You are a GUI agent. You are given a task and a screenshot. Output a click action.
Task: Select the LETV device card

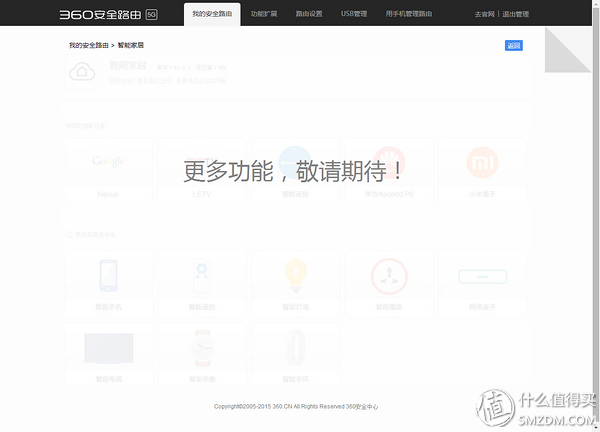tap(202, 170)
